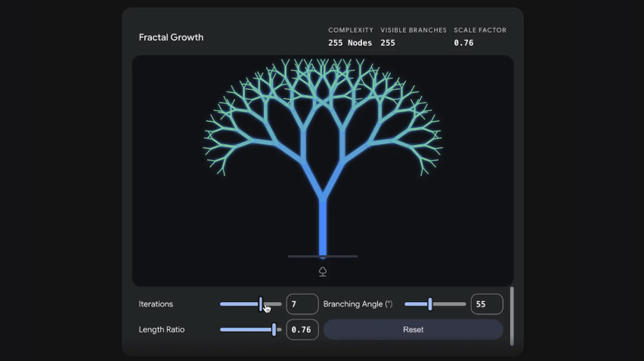Click the Iterations label
The width and height of the screenshot is (644, 361).
point(156,304)
